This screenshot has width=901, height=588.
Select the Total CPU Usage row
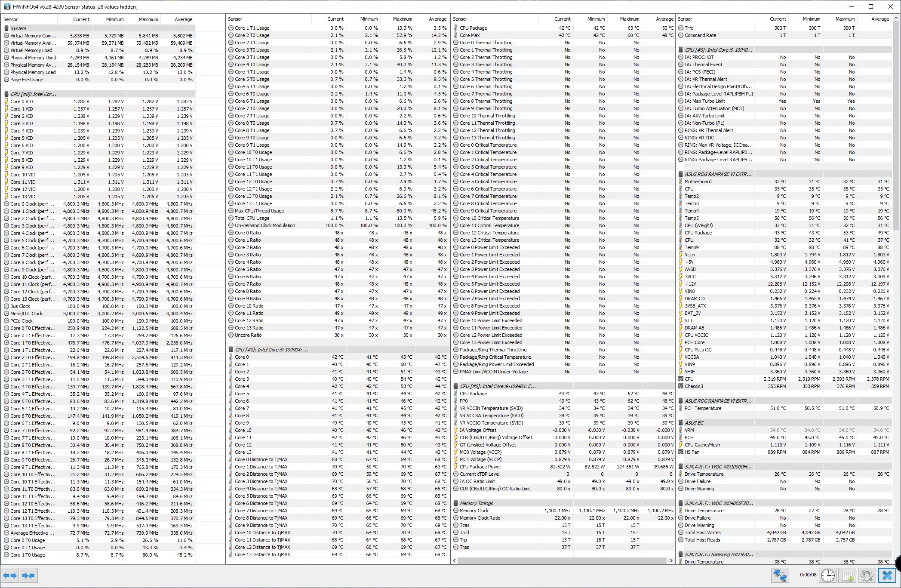(x=252, y=218)
